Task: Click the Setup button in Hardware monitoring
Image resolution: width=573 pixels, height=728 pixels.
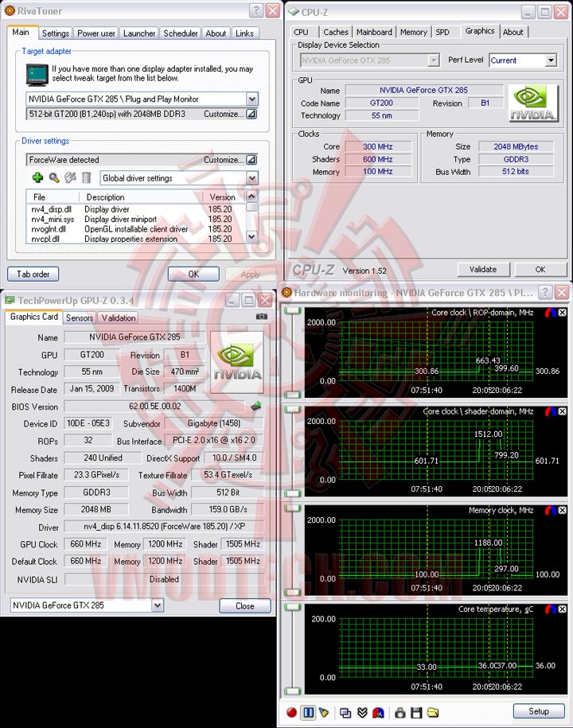Action: pyautogui.click(x=539, y=711)
